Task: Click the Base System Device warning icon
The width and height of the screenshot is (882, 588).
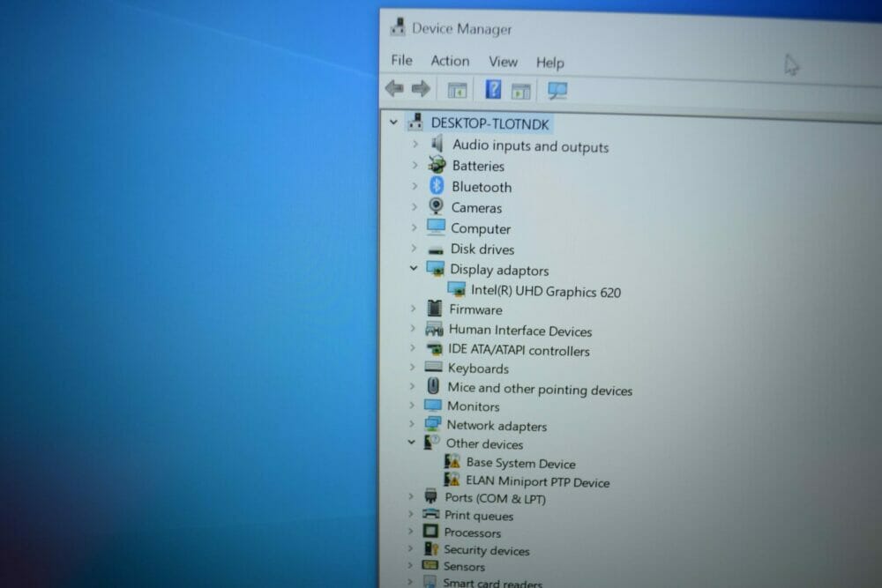Action: coord(452,462)
